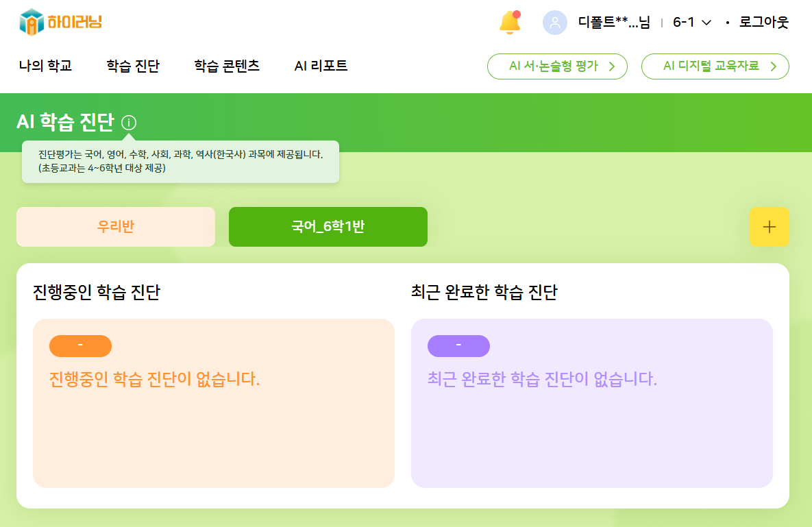This screenshot has width=812, height=527.
Task: Click the info icon beside AI 학습 진단
Action: 129,123
